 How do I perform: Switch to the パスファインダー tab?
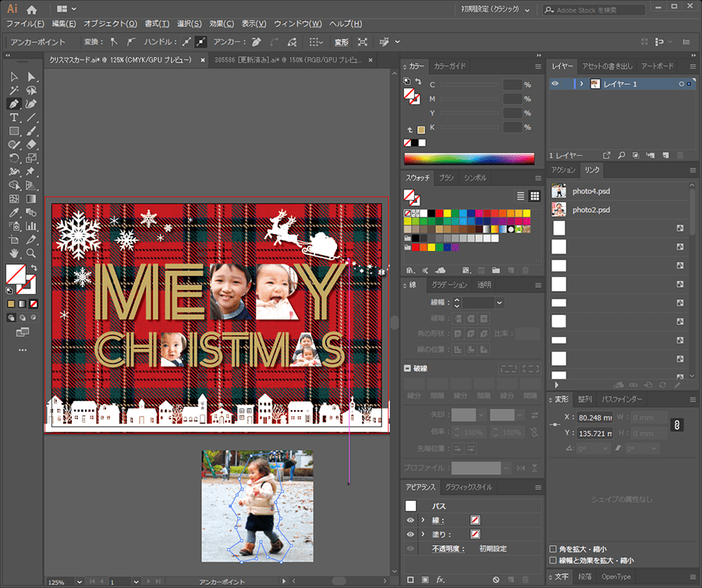point(622,398)
